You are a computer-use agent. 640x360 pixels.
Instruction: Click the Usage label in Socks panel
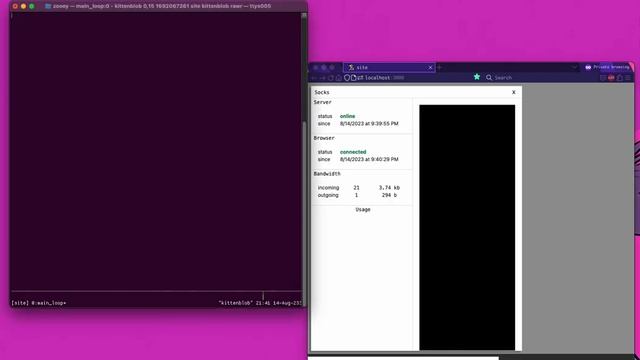pyautogui.click(x=363, y=209)
